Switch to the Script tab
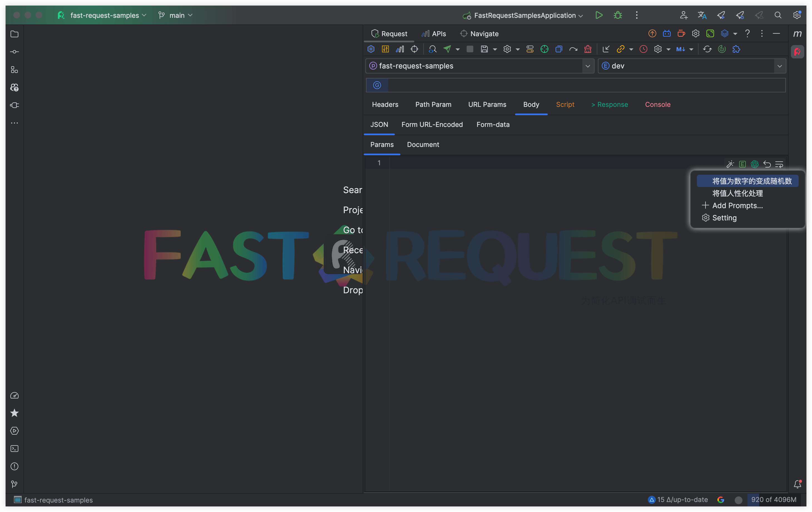812x512 pixels. click(x=565, y=105)
